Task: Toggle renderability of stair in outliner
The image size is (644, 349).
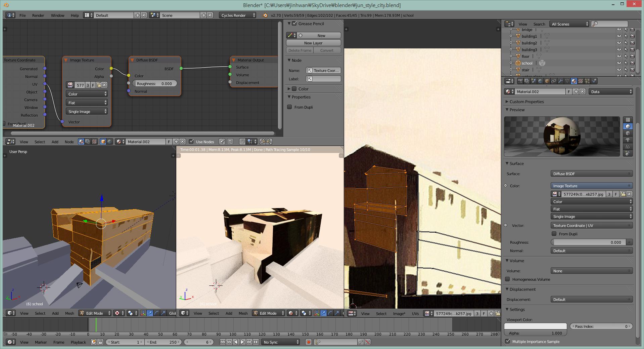Action: (x=632, y=70)
